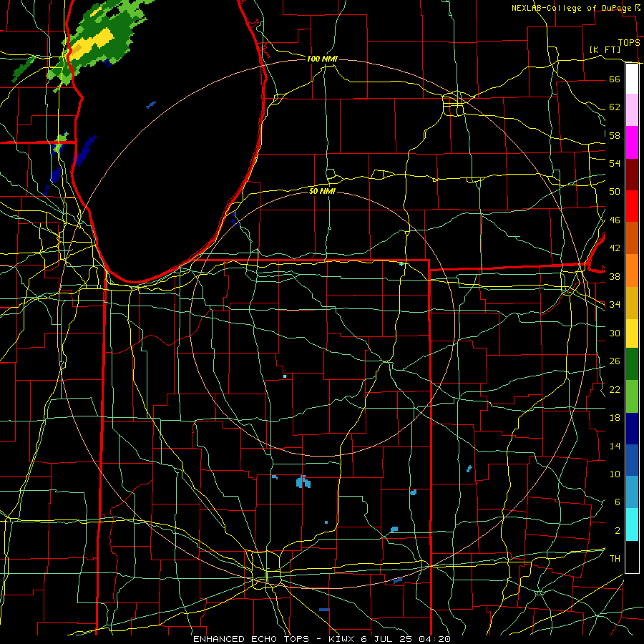Screen dimensions: 644x644
Task: Click the "TH" legend label
Action: coord(615,559)
